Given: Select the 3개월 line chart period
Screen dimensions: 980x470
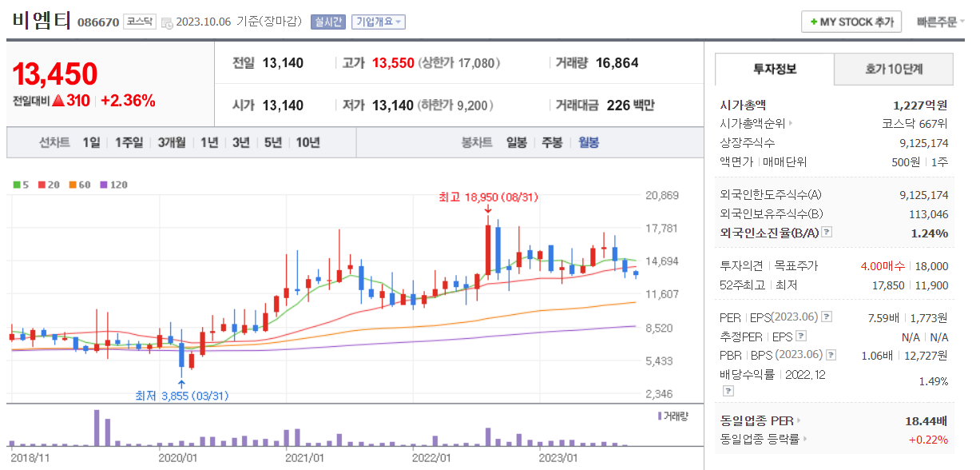Looking at the screenshot, I should tap(172, 142).
